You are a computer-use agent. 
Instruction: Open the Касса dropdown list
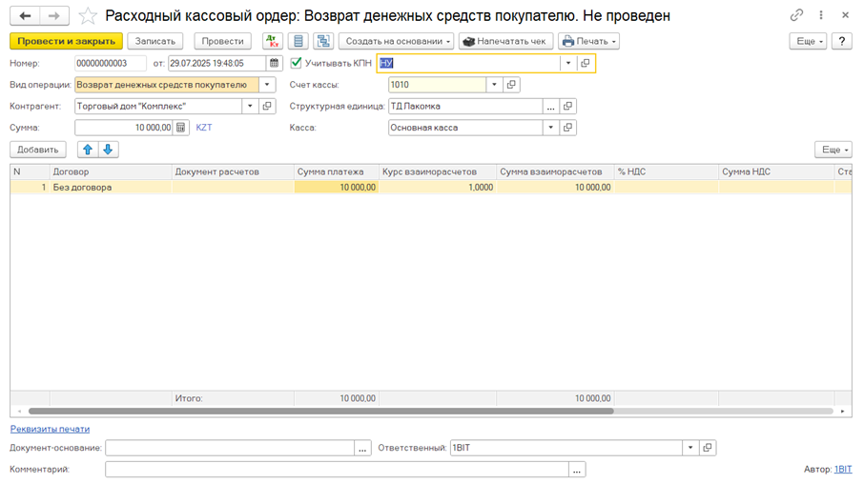[550, 128]
